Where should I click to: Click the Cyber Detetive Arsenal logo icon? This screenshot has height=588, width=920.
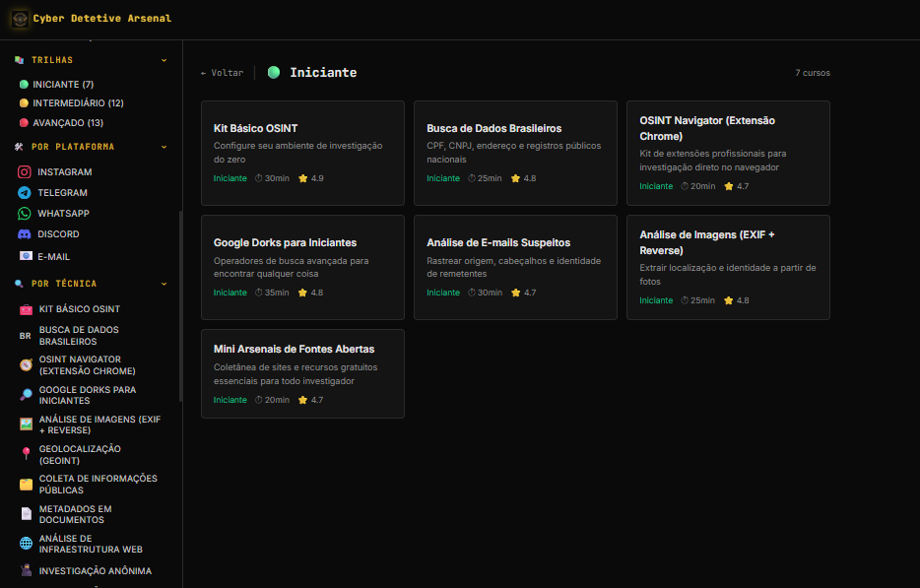click(20, 19)
